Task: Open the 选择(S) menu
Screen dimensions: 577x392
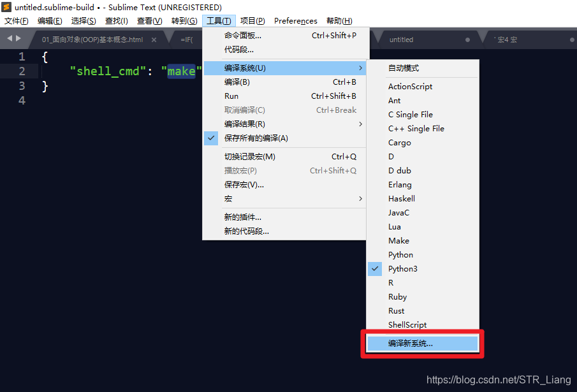Action: pos(84,21)
